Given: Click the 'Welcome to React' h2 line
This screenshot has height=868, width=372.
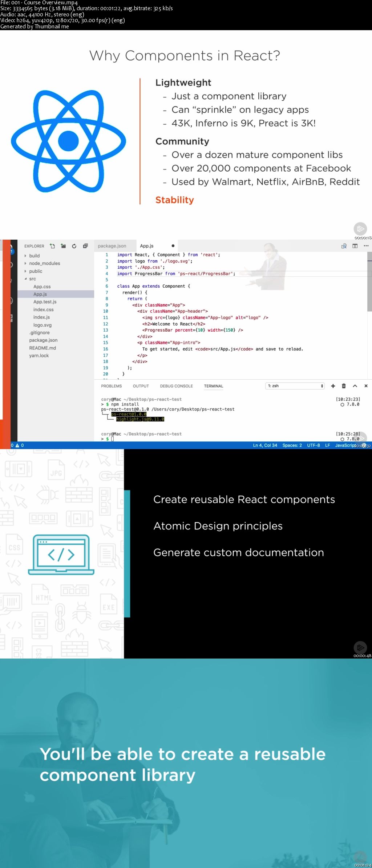Looking at the screenshot, I should click(x=174, y=324).
